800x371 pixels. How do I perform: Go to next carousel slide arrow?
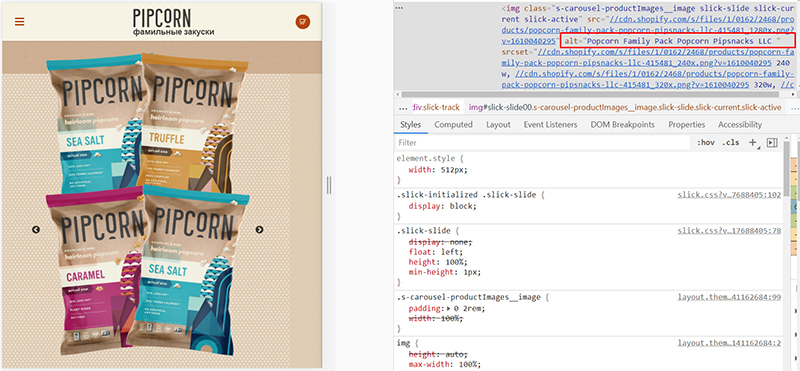click(x=259, y=230)
